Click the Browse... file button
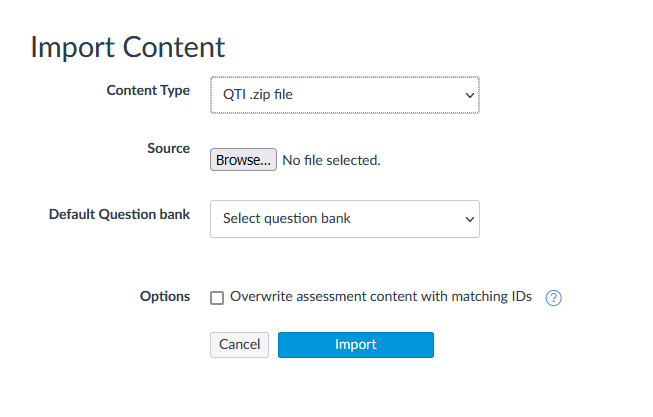The image size is (653, 417). (243, 160)
